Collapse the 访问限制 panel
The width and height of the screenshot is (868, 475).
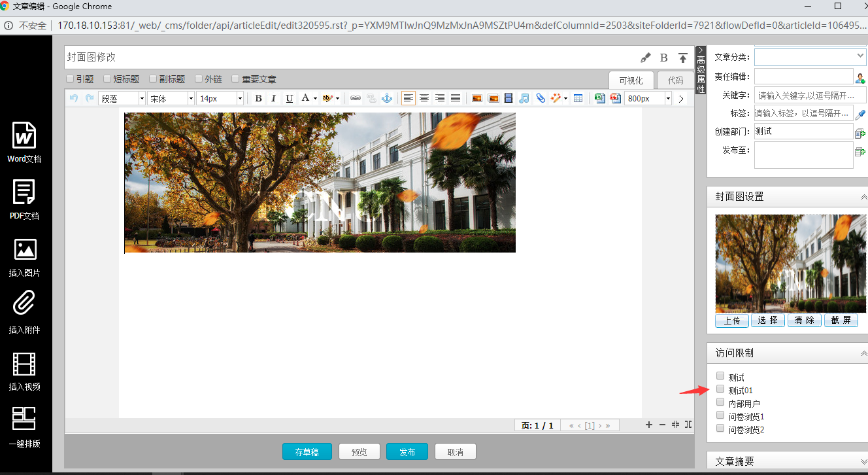click(864, 353)
